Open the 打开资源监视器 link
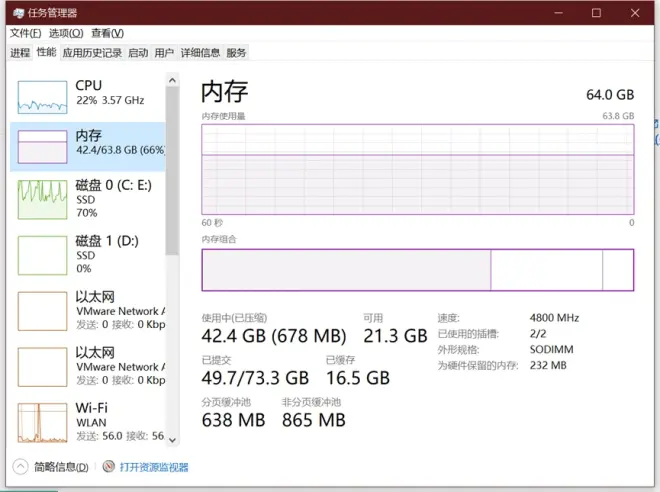The height and width of the screenshot is (492, 660). (x=154, y=467)
